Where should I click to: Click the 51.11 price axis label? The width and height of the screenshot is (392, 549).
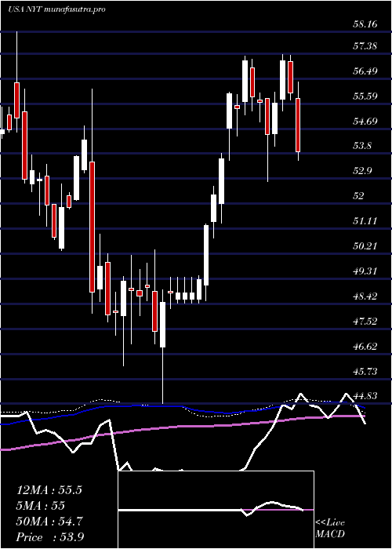pos(365,221)
